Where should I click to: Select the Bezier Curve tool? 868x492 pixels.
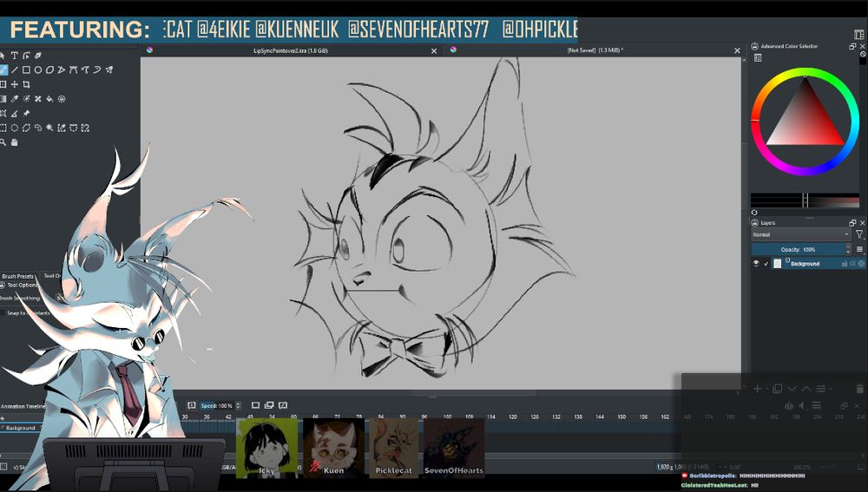(73, 69)
